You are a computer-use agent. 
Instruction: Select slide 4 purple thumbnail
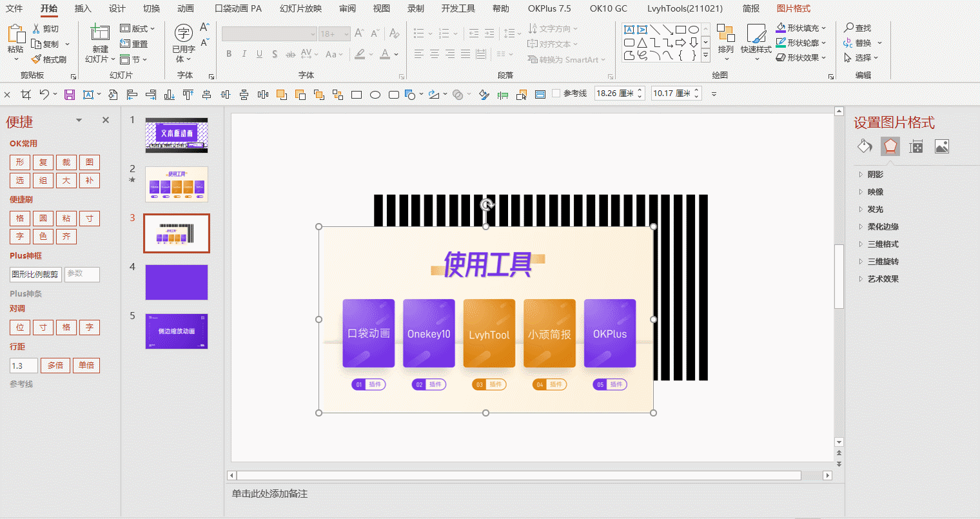pos(177,282)
